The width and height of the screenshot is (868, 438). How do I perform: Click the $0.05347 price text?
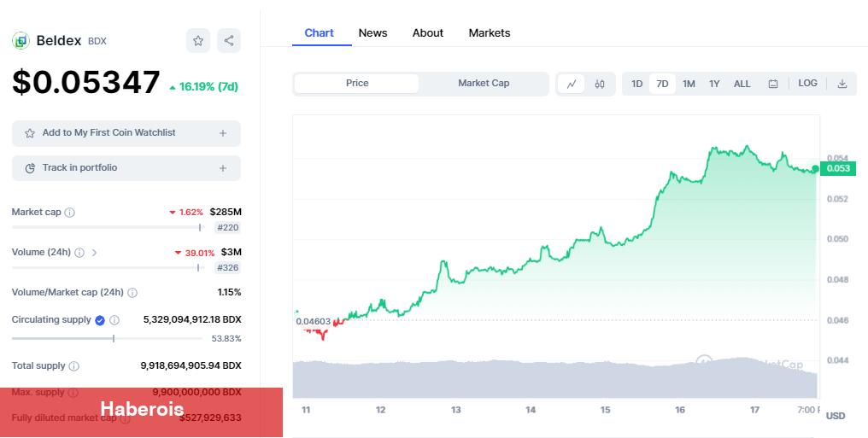tap(85, 83)
